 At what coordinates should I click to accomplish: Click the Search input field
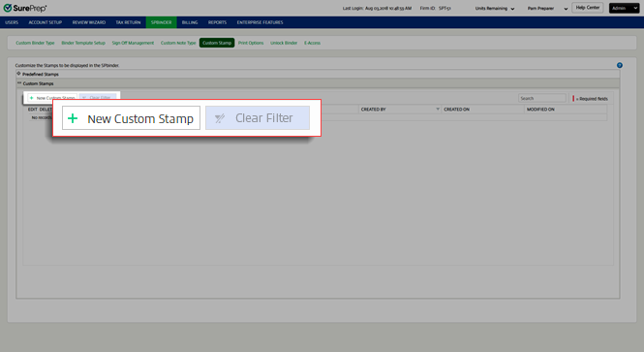(542, 98)
